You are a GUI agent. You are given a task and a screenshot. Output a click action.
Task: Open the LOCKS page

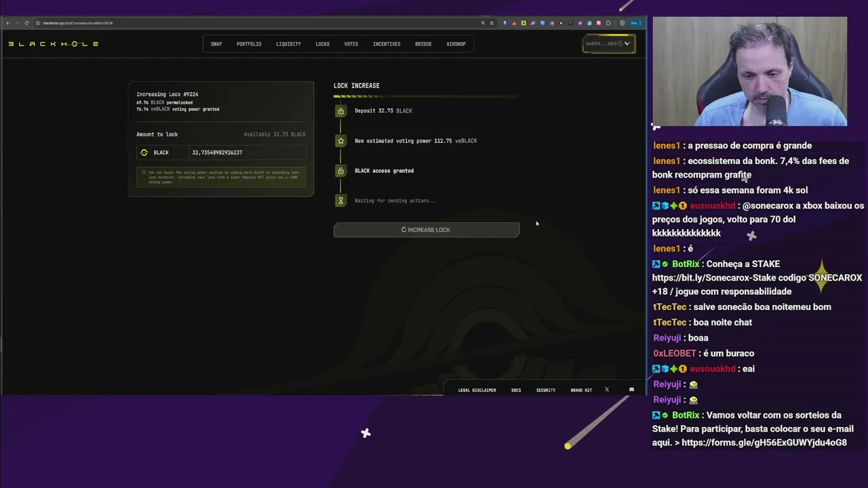click(323, 44)
